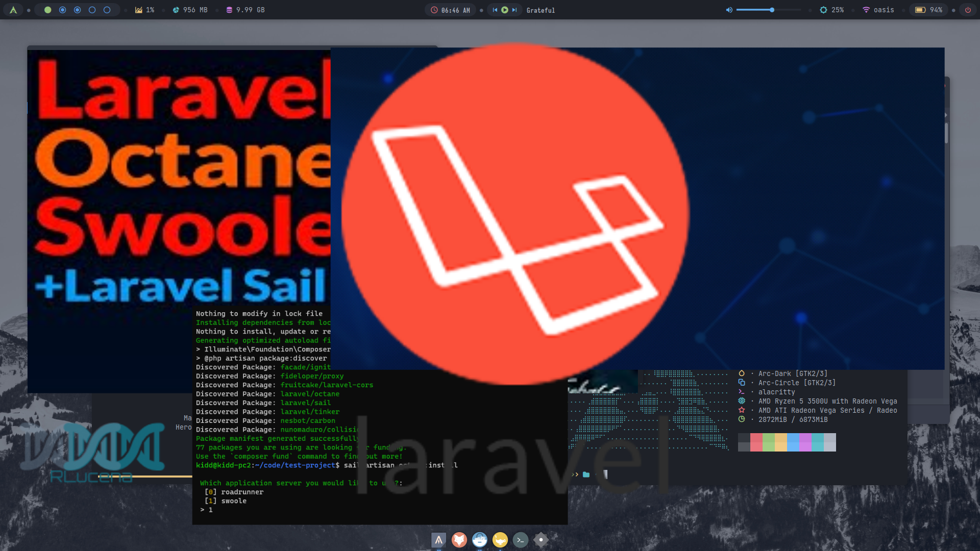This screenshot has width=980, height=551.
Task: Click the Arc-Circle icons glyph in neofetch
Action: (742, 383)
